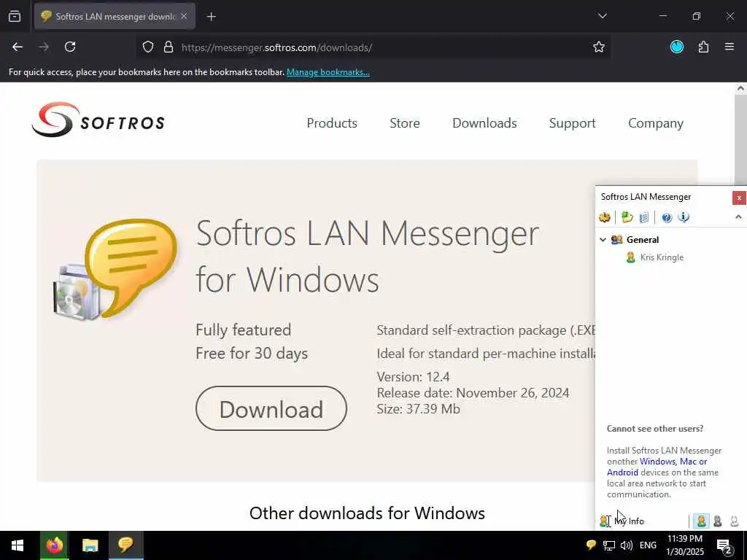Screen dimensions: 747x560
Task: Collapse the Messenger toolbar with chevron
Action: [738, 217]
